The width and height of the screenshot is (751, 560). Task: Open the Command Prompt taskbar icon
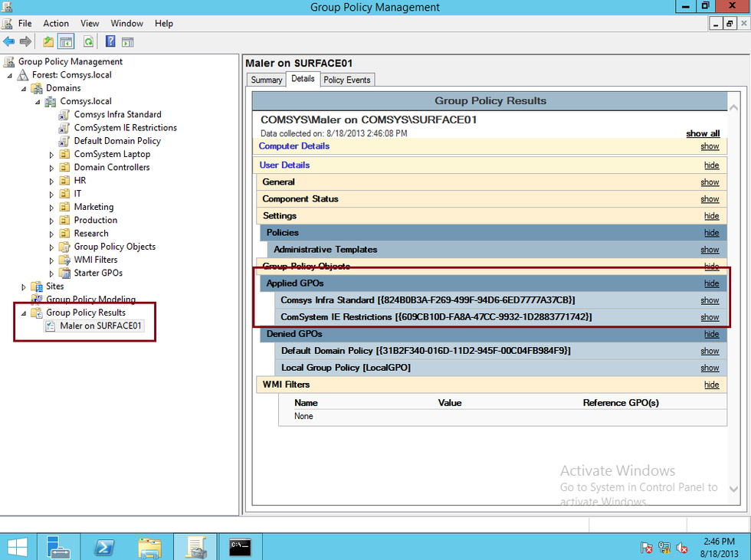239,547
